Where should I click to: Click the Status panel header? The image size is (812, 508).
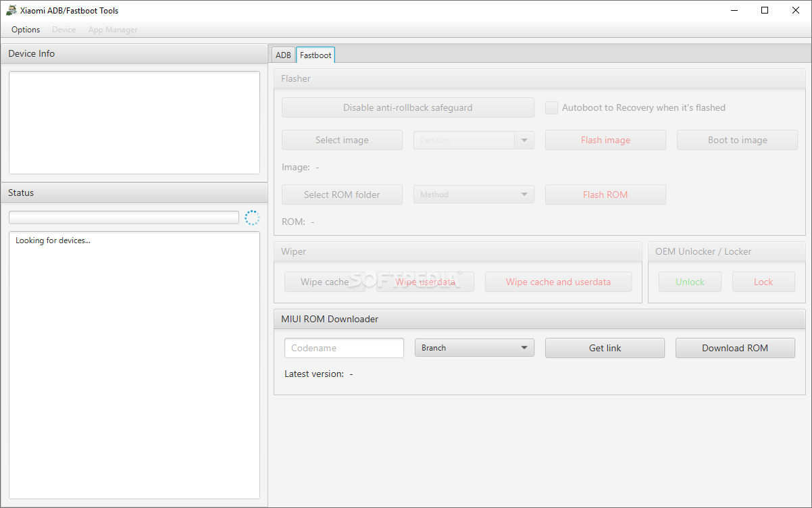pos(134,193)
